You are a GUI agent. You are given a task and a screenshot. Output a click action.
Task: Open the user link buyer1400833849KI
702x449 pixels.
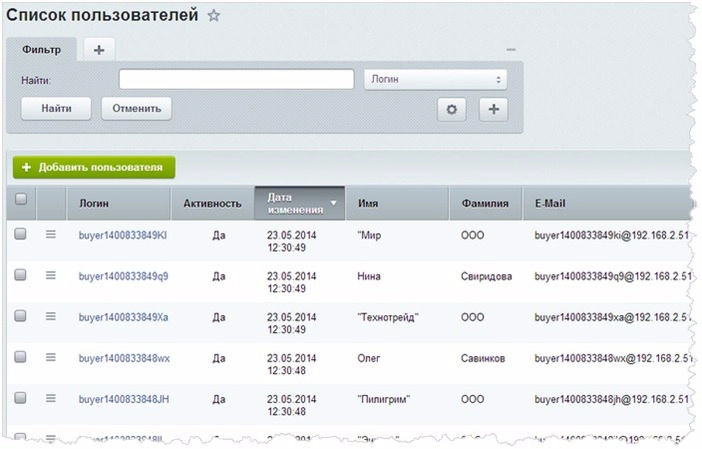point(123,235)
